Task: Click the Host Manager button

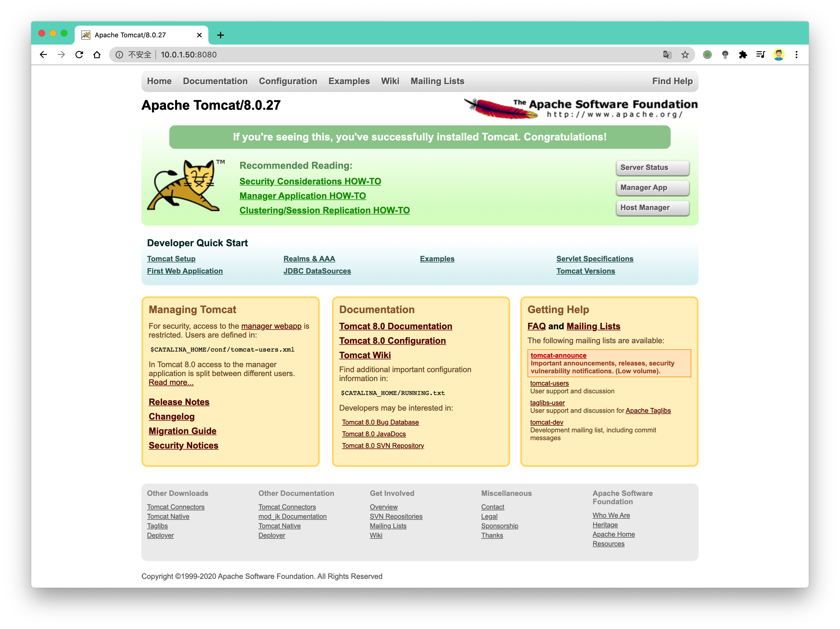Action: 652,208
